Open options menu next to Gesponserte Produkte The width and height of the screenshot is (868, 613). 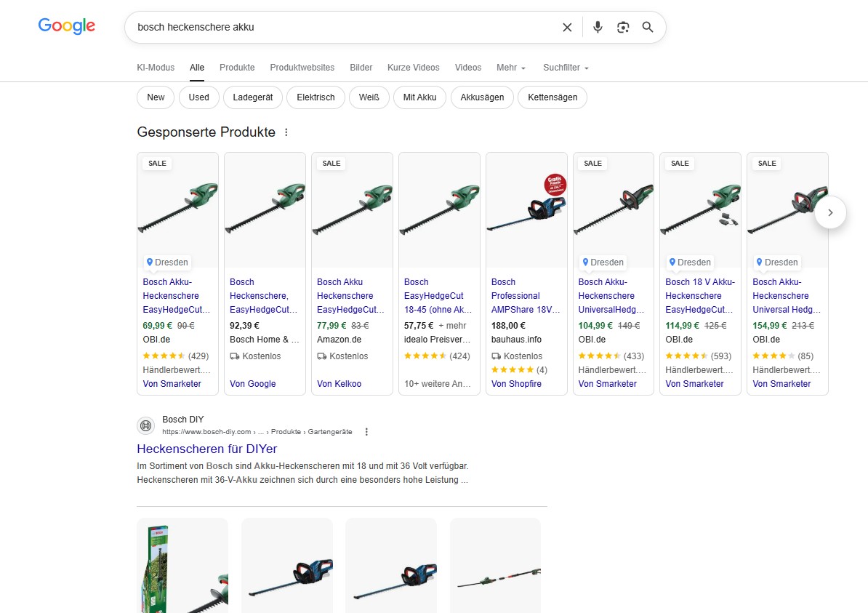pos(286,132)
